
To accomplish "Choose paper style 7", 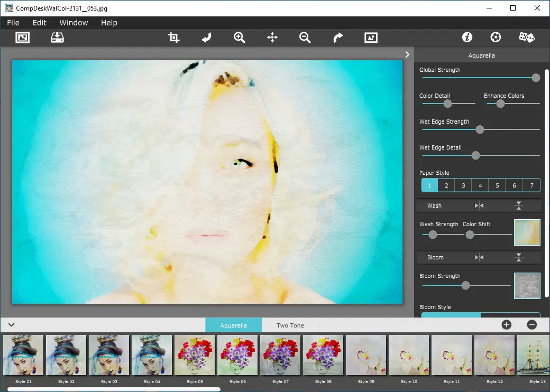I will click(531, 185).
